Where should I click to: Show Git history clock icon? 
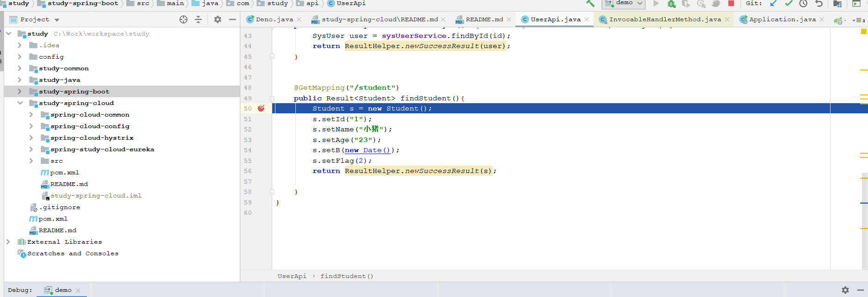[x=803, y=3]
